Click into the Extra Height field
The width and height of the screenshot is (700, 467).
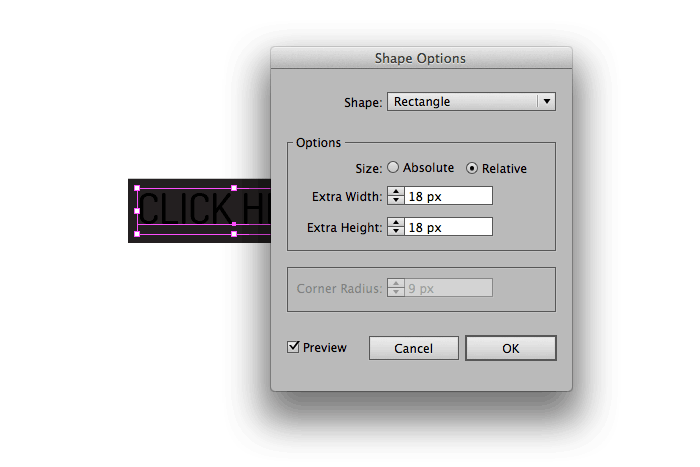pyautogui.click(x=448, y=227)
